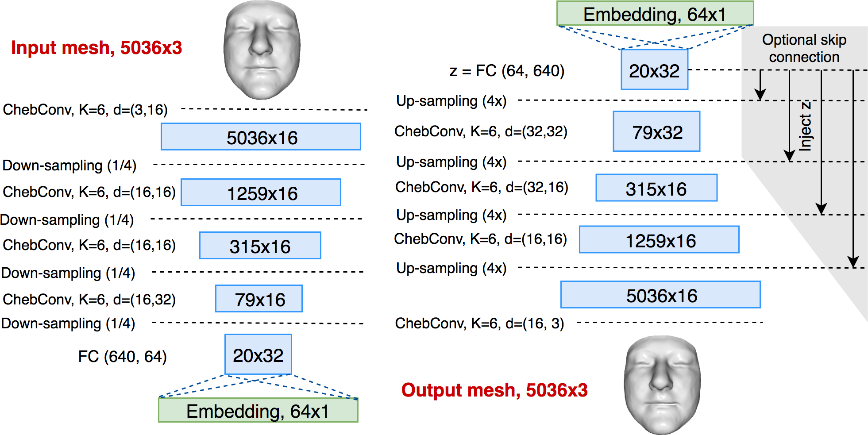Select the 1259x16 box under Optional skip connection arrows
Image resolution: width=868 pixels, height=435 pixels.
[659, 240]
